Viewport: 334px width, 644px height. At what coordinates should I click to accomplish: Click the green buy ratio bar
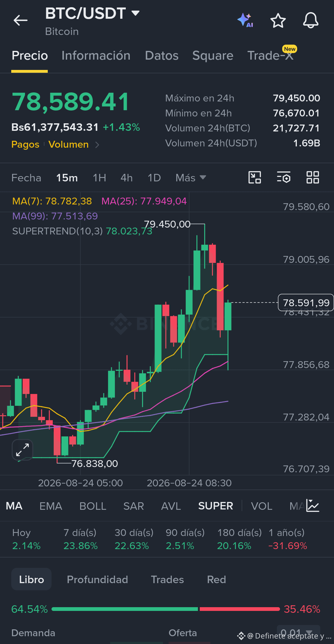125,609
